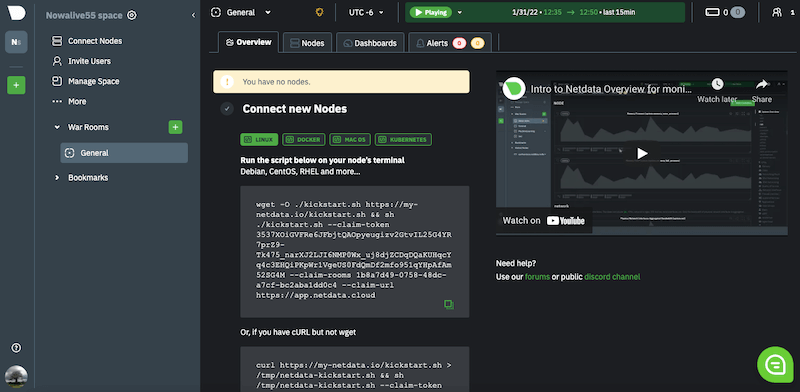The width and height of the screenshot is (800, 392).
Task: Click the Connect new Nodes heading
Action: click(x=295, y=109)
